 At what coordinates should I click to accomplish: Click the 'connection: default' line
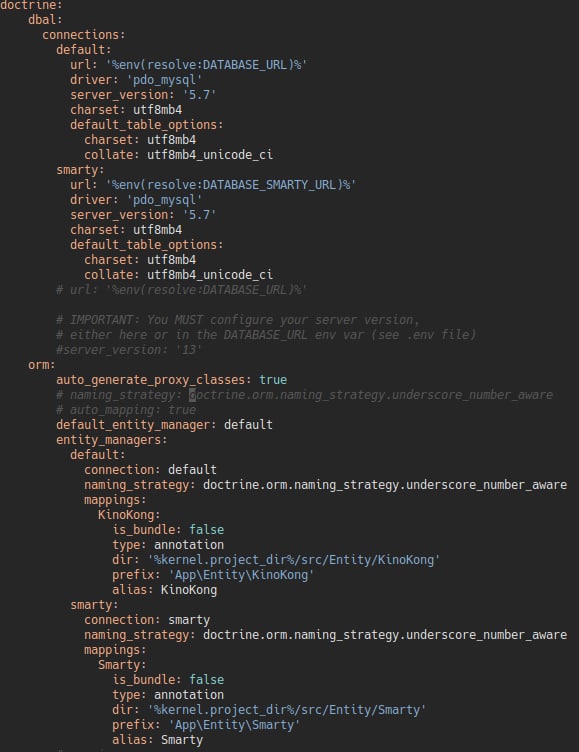coord(150,470)
